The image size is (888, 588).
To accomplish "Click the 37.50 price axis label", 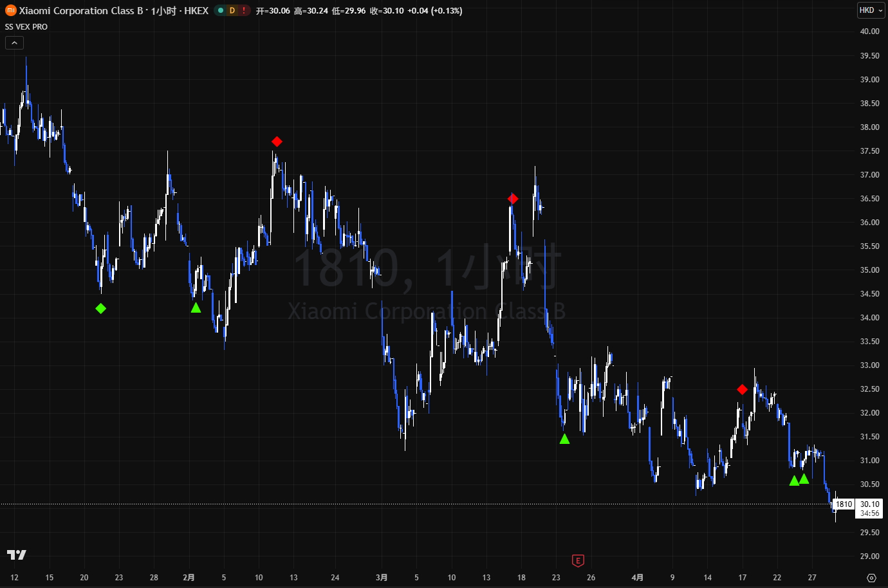I will [x=869, y=151].
